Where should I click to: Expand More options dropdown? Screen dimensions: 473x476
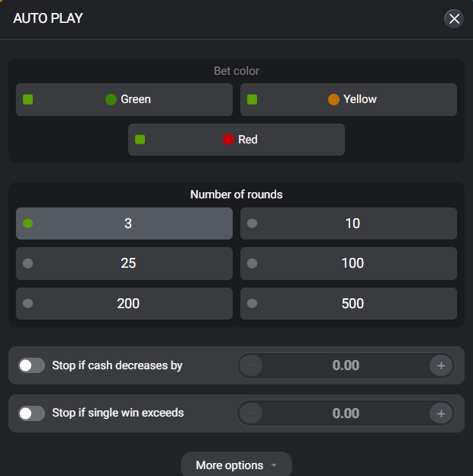236,465
